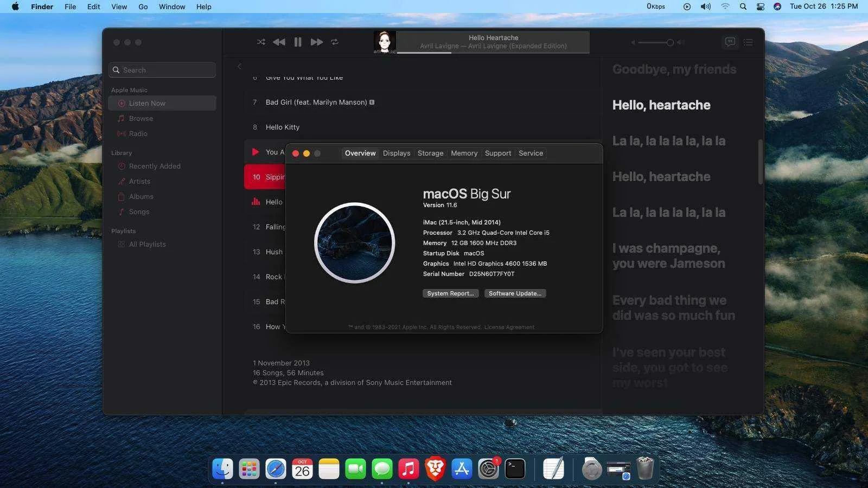Select track 7 Bad Girl

[423, 102]
